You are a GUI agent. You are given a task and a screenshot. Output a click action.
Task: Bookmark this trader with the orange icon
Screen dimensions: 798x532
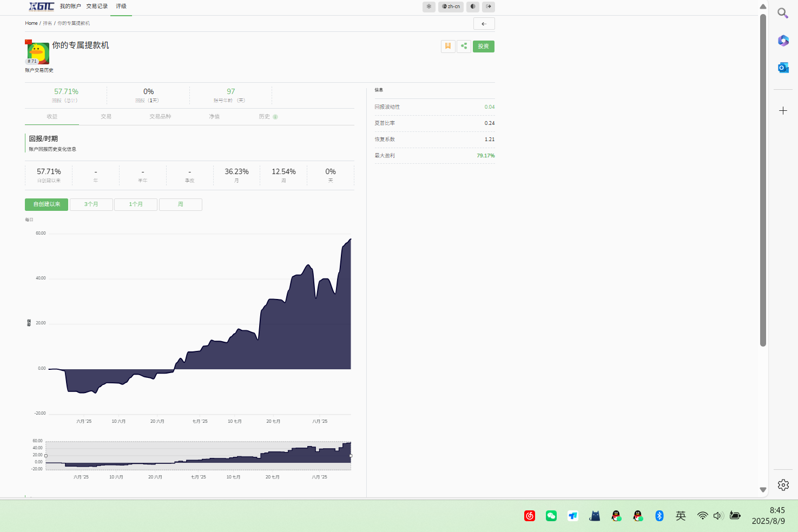(x=448, y=46)
